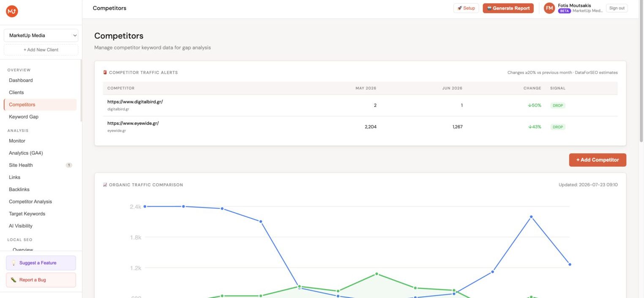Viewport: 644px width, 298px height.
Task: Open the https://www.eyewide.gr/ competitor link
Action: (133, 123)
